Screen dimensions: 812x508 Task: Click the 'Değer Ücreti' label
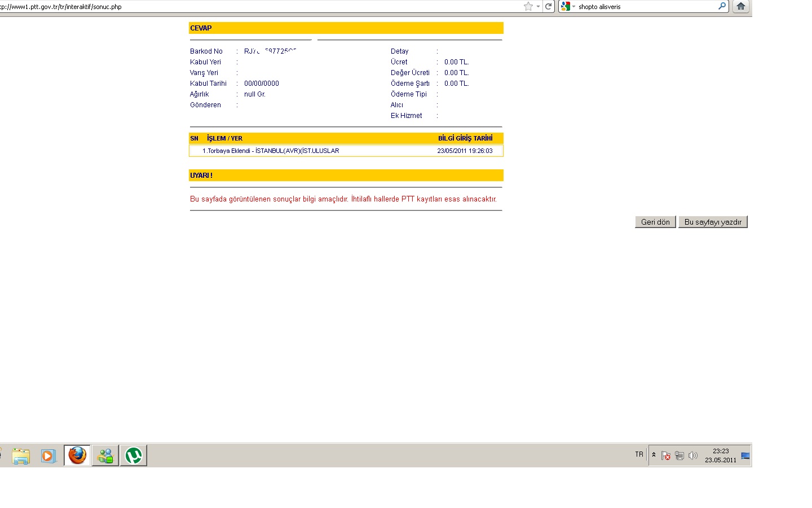[410, 73]
